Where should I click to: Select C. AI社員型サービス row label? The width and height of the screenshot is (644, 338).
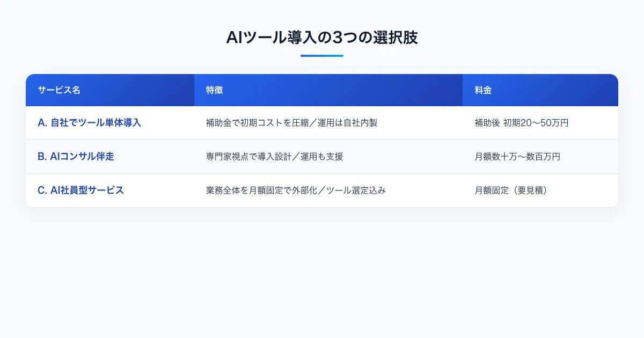click(80, 190)
